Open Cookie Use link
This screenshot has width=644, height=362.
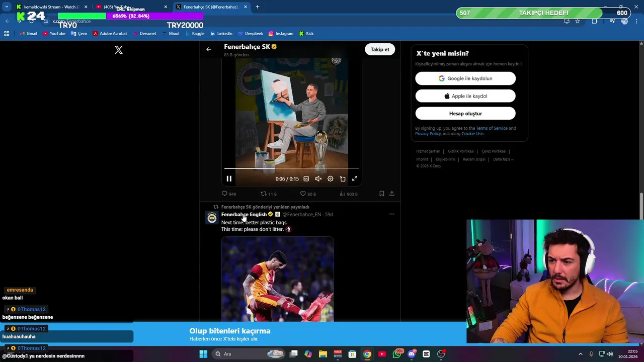472,134
